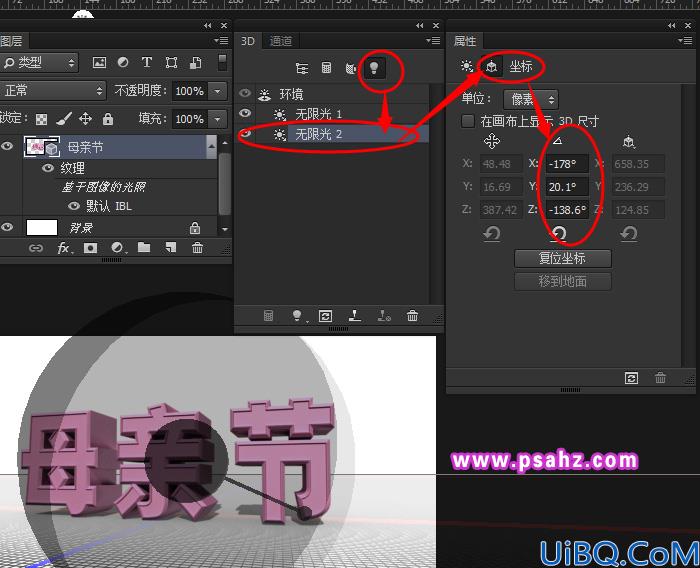Image resolution: width=700 pixels, height=568 pixels.
Task: Toggle visibility of 默认 IBL
Action: point(74,206)
